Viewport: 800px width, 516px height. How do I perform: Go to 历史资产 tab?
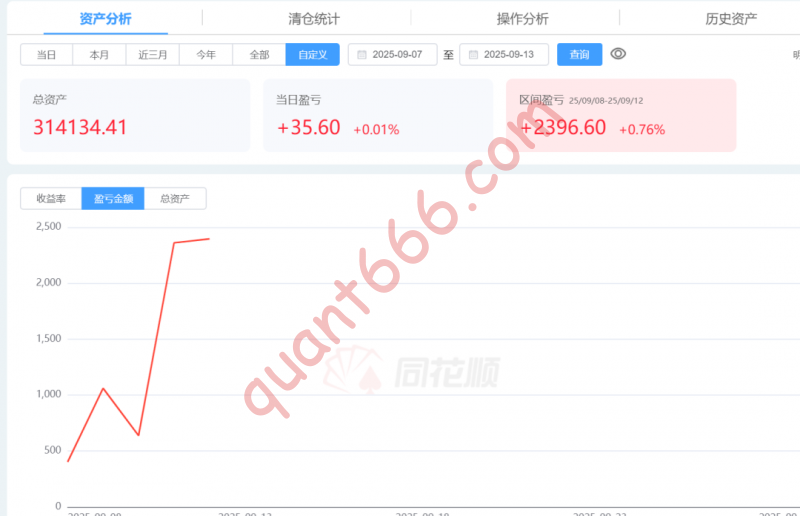pos(731,19)
